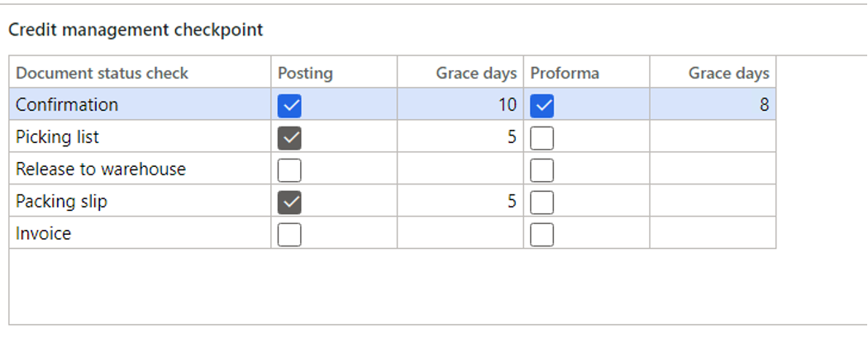
Task: Check the Posting box for Invoice
Action: tap(289, 234)
